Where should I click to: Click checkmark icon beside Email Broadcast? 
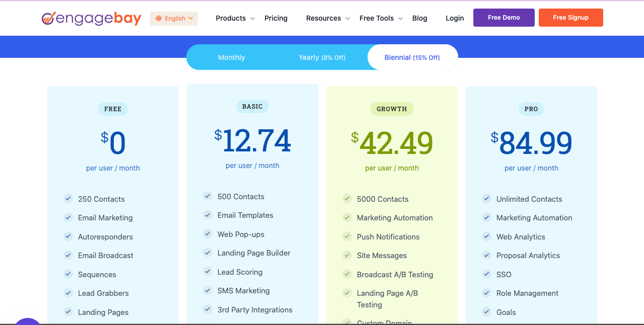[68, 255]
